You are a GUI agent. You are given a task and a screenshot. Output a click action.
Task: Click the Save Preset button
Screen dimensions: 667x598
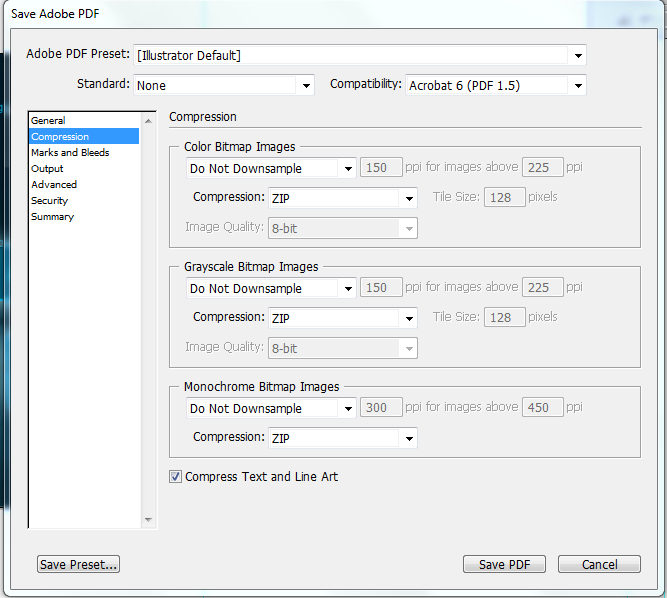point(78,564)
